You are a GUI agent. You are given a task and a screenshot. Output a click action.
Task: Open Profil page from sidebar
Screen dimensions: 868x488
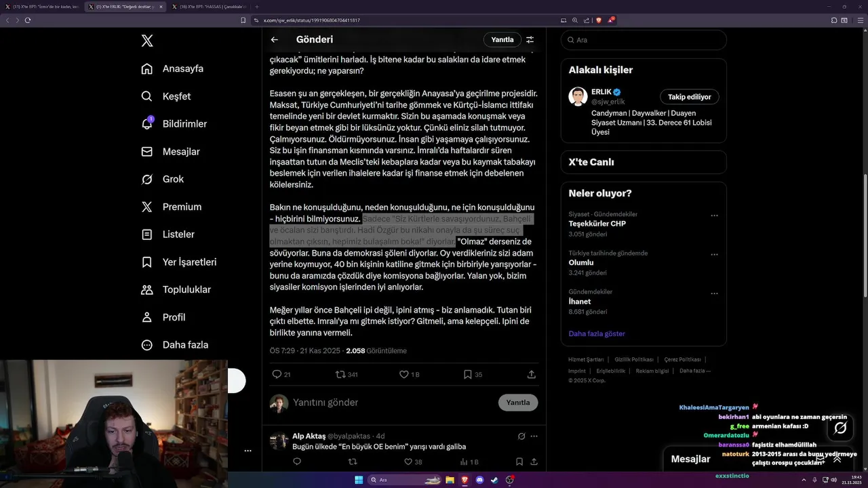[x=163, y=317]
